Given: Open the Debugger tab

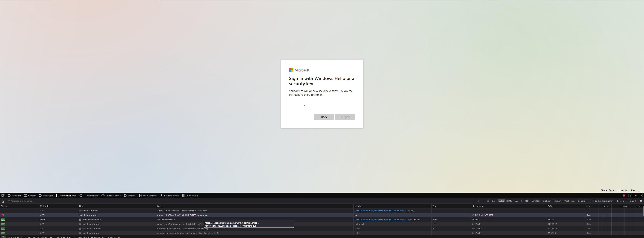Looking at the screenshot, I should pyautogui.click(x=46, y=195).
